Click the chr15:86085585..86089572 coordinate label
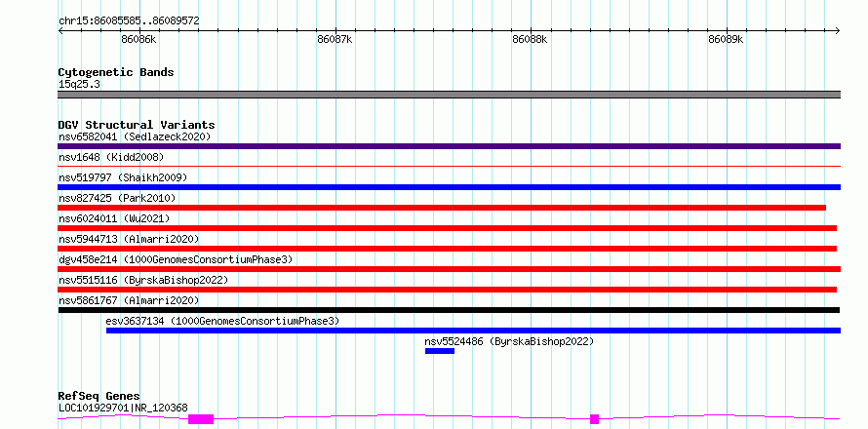 (129, 21)
